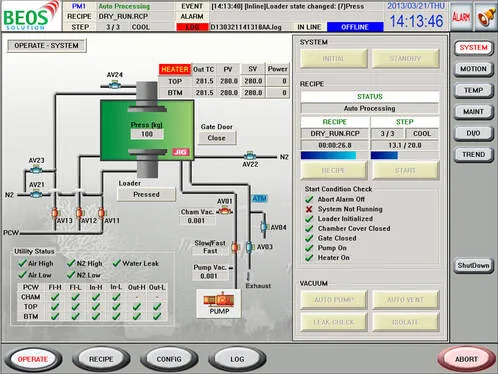Click the Water Leak check mark

click(x=116, y=263)
